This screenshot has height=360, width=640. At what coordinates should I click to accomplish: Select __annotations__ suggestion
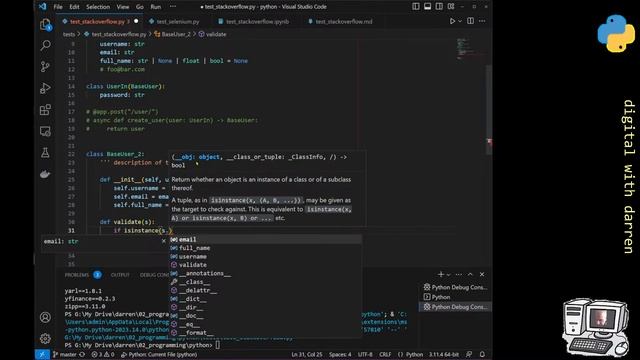point(265,273)
